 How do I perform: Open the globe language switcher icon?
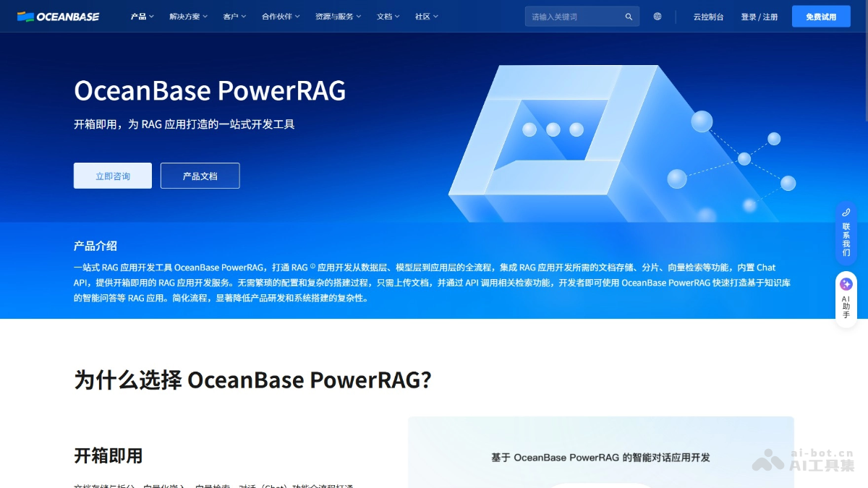[657, 16]
